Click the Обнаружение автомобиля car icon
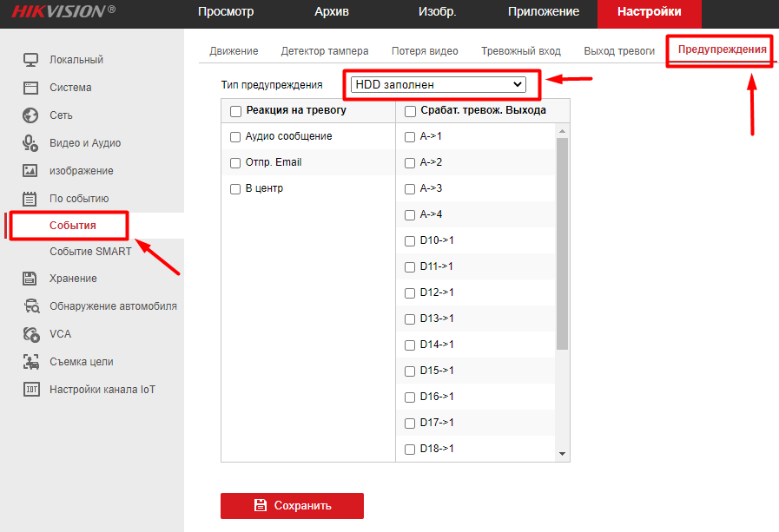This screenshot has width=779, height=532. click(30, 306)
